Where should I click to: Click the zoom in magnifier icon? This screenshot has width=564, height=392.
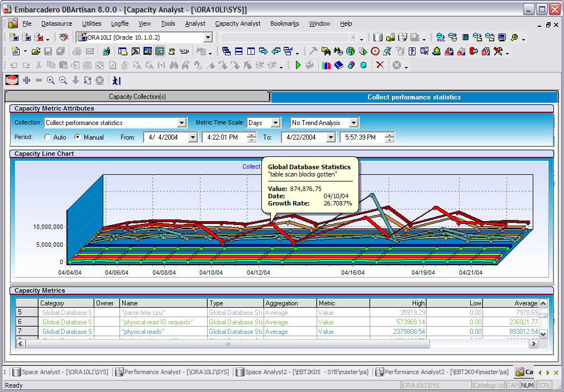[51, 80]
